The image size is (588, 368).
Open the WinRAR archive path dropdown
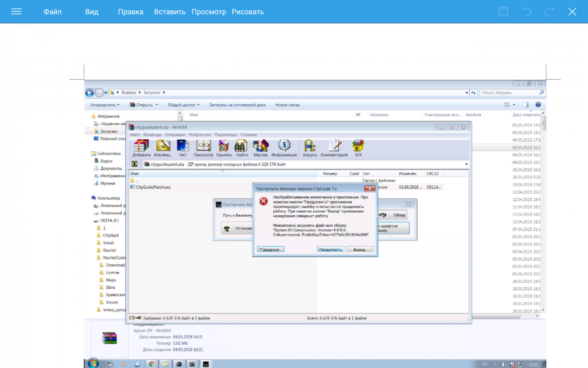(x=466, y=164)
